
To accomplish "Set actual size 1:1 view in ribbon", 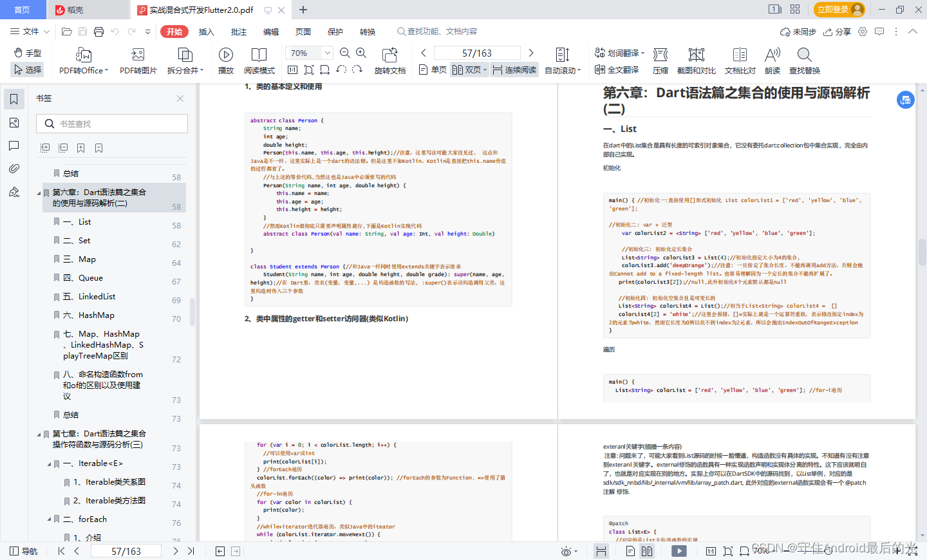I will (293, 70).
